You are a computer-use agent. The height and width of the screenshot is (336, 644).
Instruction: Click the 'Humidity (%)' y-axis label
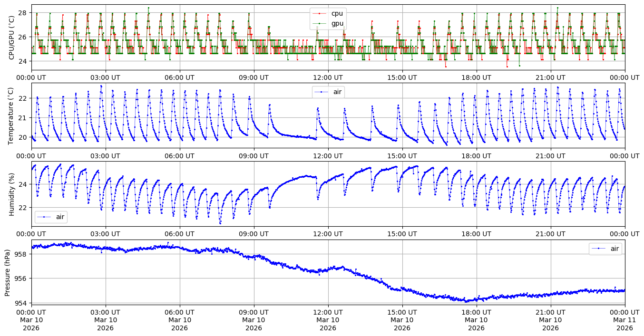12,194
